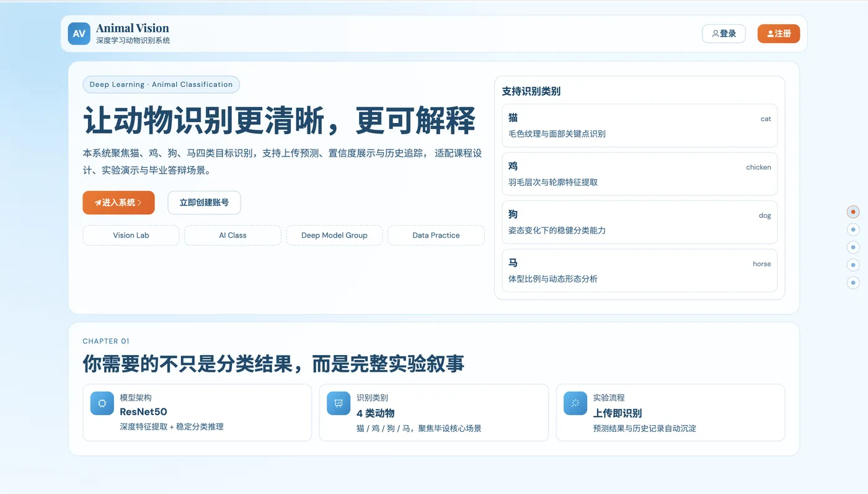Select the third page navigation dot
This screenshot has height=494, width=868.
(852, 246)
